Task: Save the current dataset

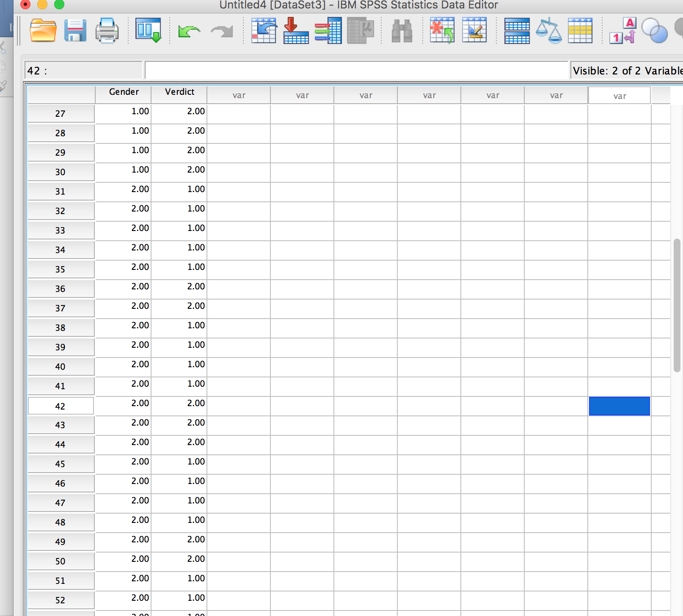Action: click(75, 31)
